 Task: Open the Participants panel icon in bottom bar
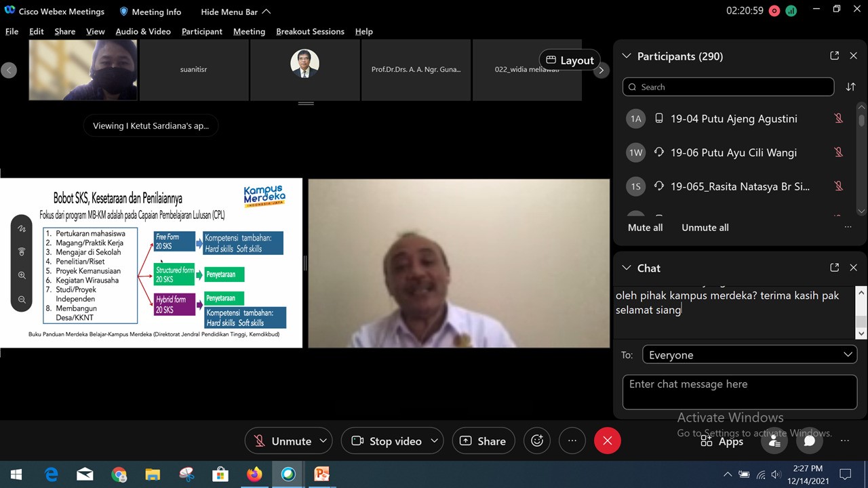774,441
